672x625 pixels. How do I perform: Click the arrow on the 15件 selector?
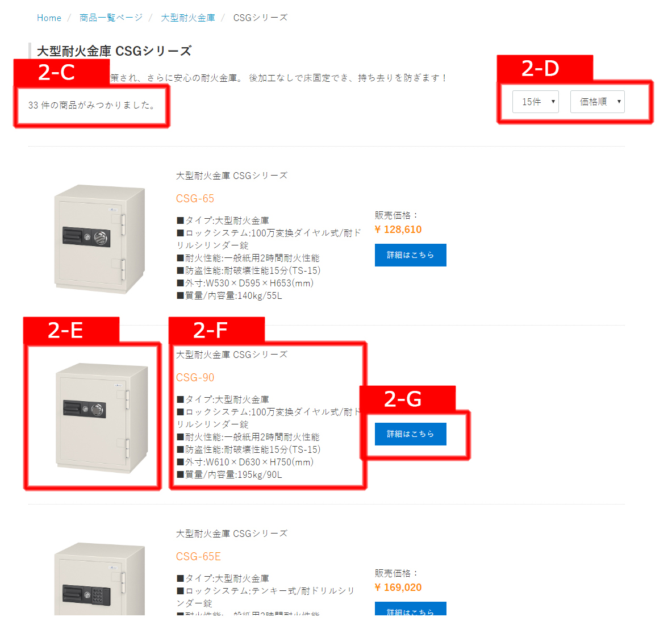click(x=553, y=102)
